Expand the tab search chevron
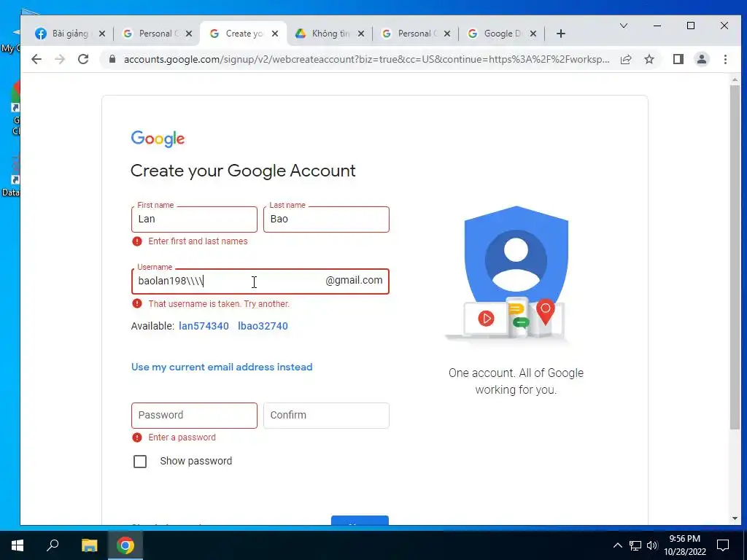 [623, 26]
